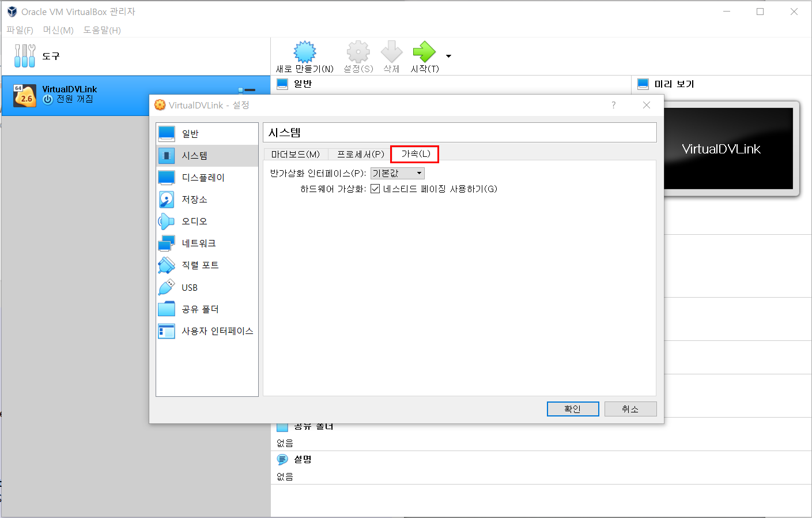This screenshot has width=812, height=518.
Task: Open the 직렬 포트 settings category
Action: point(207,265)
